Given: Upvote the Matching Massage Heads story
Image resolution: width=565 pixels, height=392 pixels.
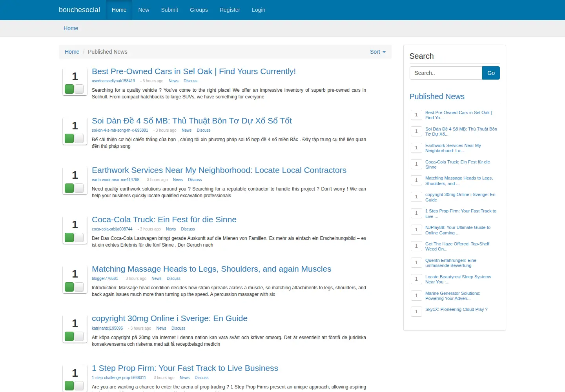Looking at the screenshot, I should [x=69, y=287].
